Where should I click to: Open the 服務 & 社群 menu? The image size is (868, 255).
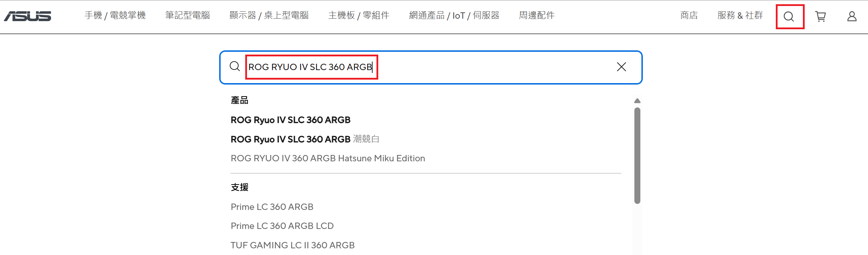click(740, 15)
